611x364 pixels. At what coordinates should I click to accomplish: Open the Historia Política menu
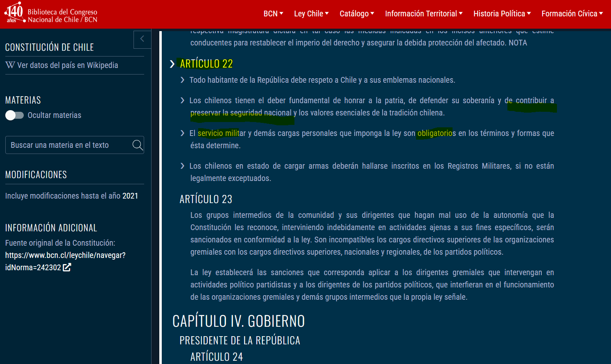tap(502, 14)
